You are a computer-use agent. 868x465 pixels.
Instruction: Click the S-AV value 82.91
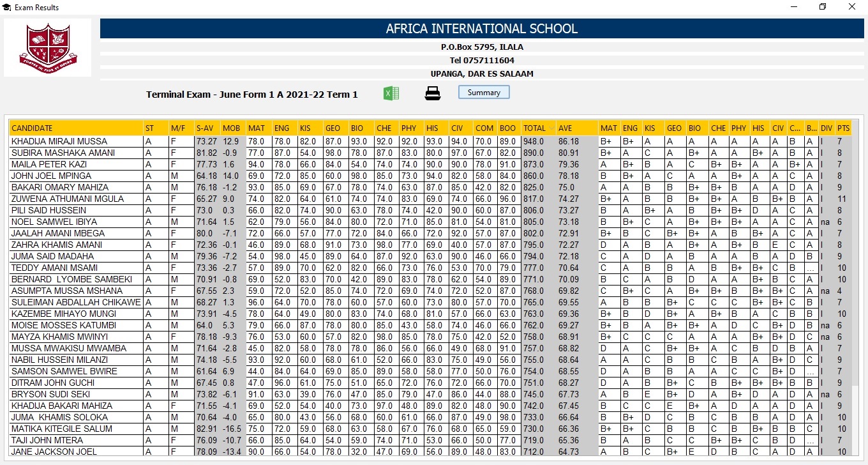[x=207, y=429]
